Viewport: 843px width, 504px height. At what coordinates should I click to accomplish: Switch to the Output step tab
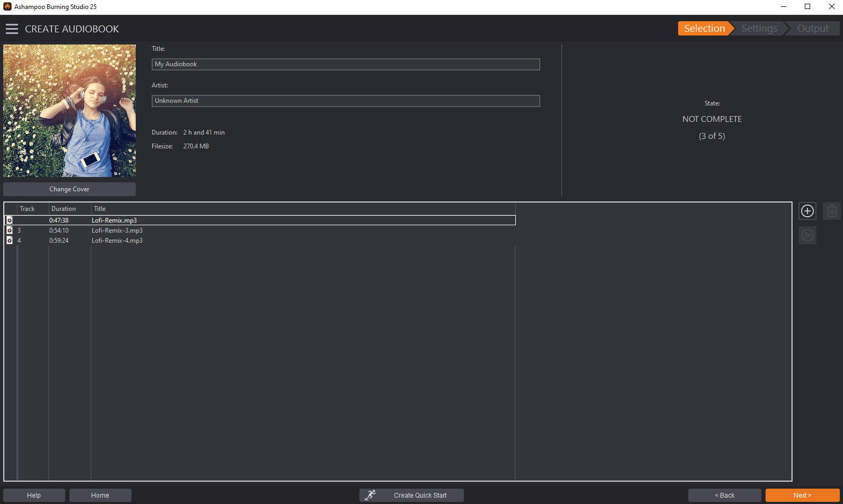tap(813, 29)
